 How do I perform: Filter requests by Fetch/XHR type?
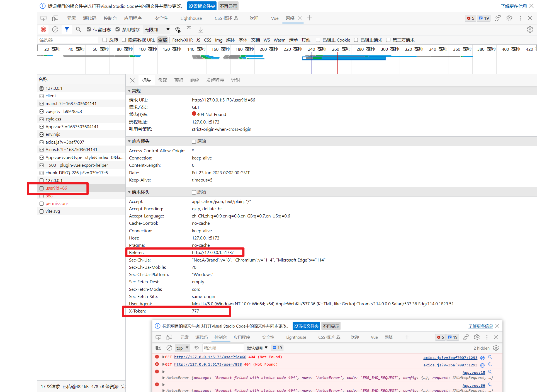(x=183, y=40)
